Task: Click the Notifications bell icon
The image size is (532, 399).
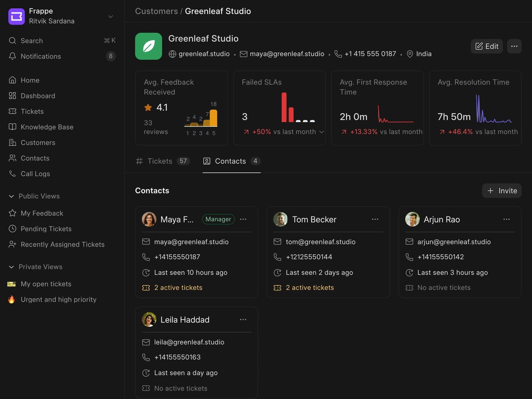Action: [x=13, y=56]
